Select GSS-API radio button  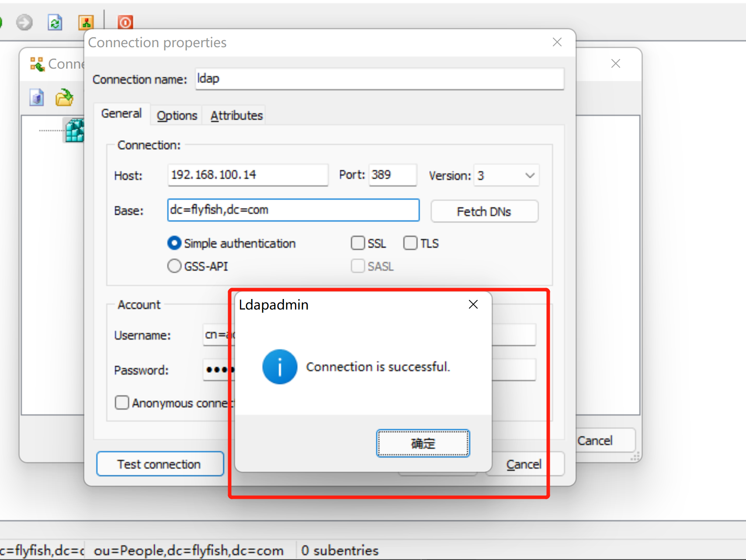click(x=174, y=266)
